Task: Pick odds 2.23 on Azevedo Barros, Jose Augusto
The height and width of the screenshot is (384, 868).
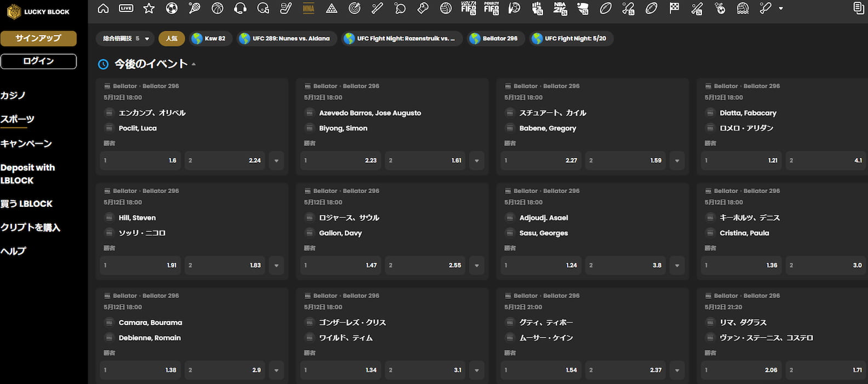Action: (x=340, y=161)
